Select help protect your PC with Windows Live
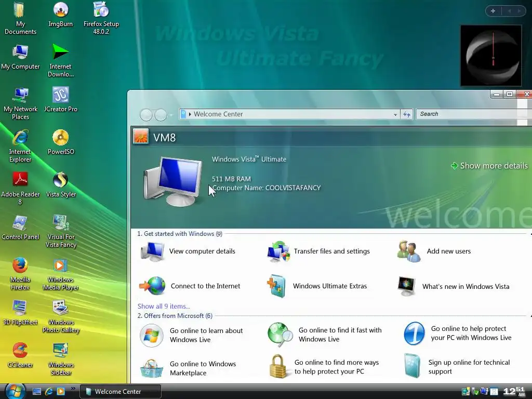 tap(458, 333)
